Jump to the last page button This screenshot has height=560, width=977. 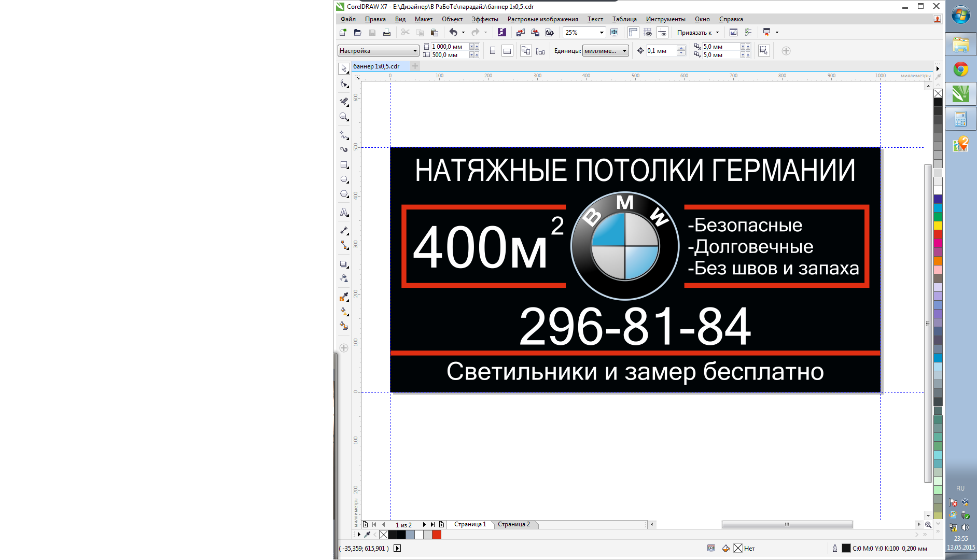pyautogui.click(x=432, y=524)
